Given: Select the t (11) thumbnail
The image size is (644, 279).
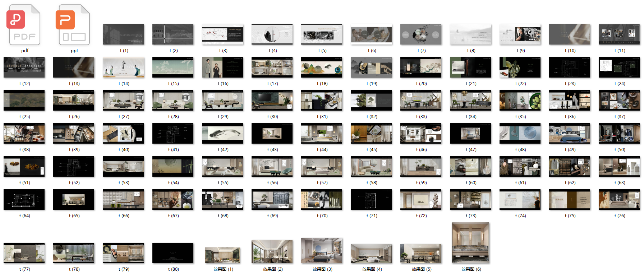Looking at the screenshot, I should click(619, 34).
